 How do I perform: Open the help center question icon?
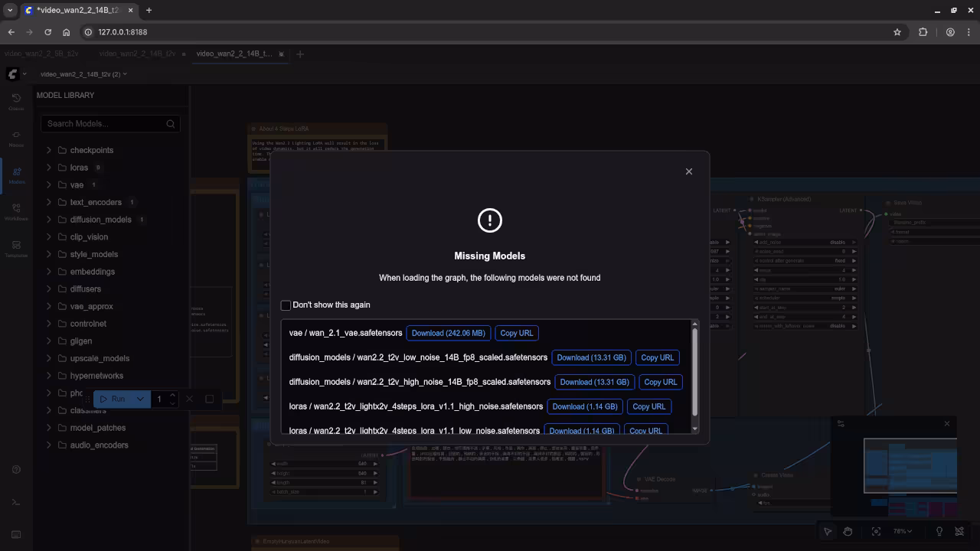[x=16, y=470]
